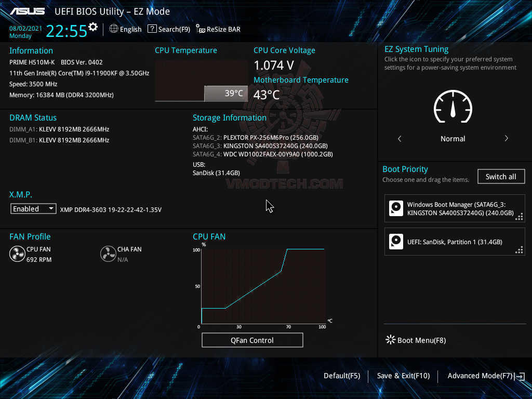Click the UEFI SanDisk disk icon
The height and width of the screenshot is (399, 532).
pos(396,242)
